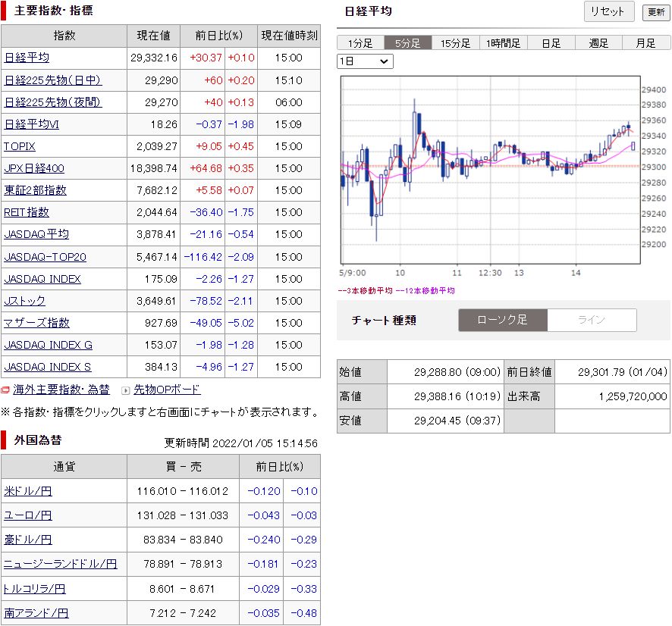Open the JASDAQ-TOP20 link
Image resolution: width=672 pixels, height=626 pixels.
pos(45,257)
